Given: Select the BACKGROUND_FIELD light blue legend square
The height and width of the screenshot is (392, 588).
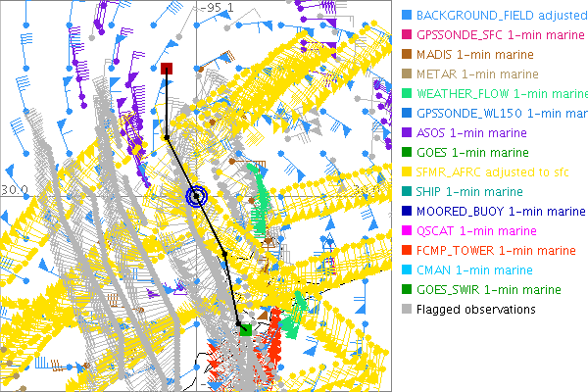Looking at the screenshot, I should click(x=406, y=16).
